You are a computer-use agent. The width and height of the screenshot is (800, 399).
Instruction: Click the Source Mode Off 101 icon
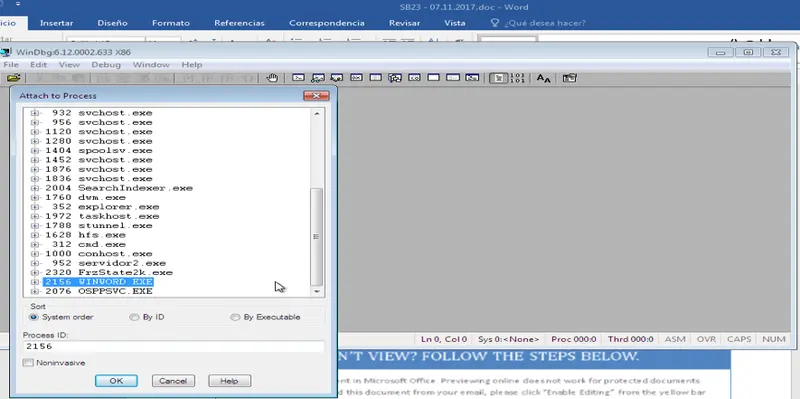517,78
